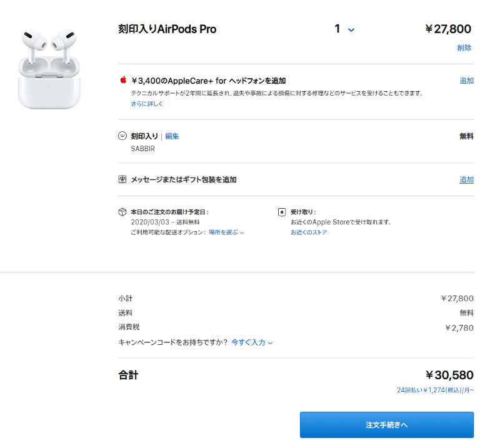Click the メッセージまたはギフト包装を追加 heading

point(184,179)
